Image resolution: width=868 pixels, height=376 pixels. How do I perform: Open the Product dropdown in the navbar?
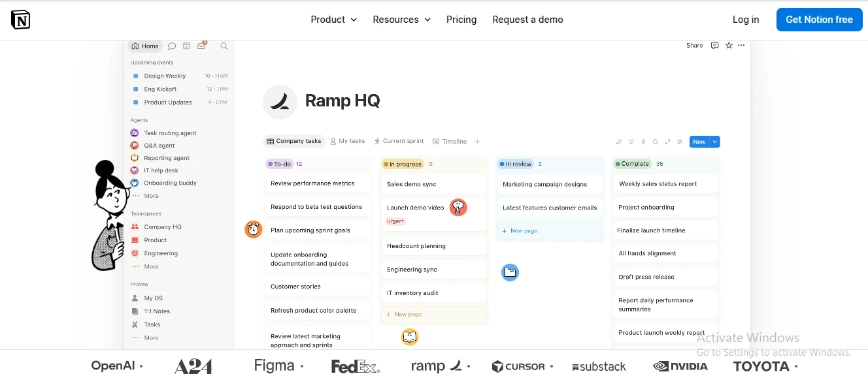click(x=333, y=20)
